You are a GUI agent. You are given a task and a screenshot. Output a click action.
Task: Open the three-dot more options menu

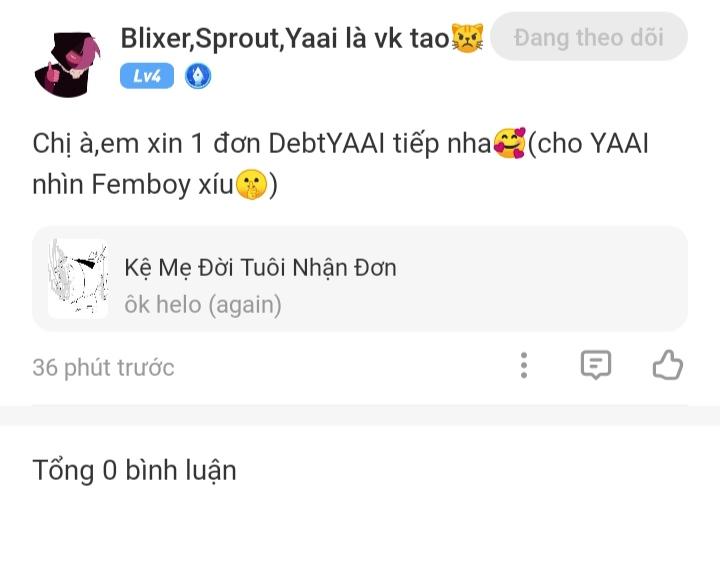pyautogui.click(x=524, y=365)
